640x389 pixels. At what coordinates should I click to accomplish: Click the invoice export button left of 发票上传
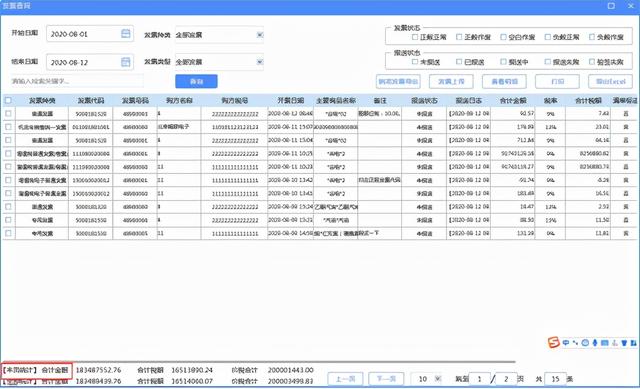click(x=398, y=81)
